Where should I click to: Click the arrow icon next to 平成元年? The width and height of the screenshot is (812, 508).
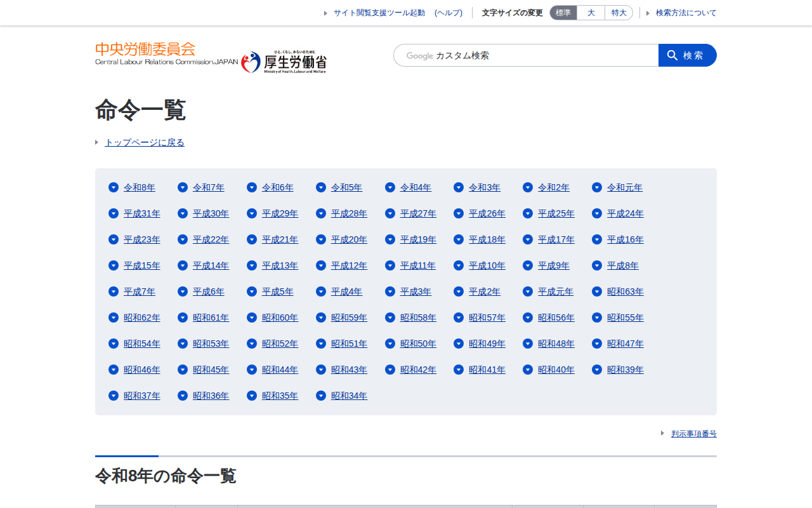click(528, 291)
